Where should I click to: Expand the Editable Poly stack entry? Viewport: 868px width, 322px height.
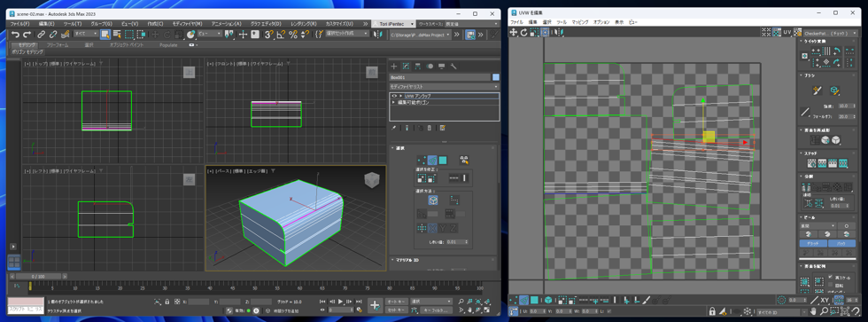click(394, 103)
